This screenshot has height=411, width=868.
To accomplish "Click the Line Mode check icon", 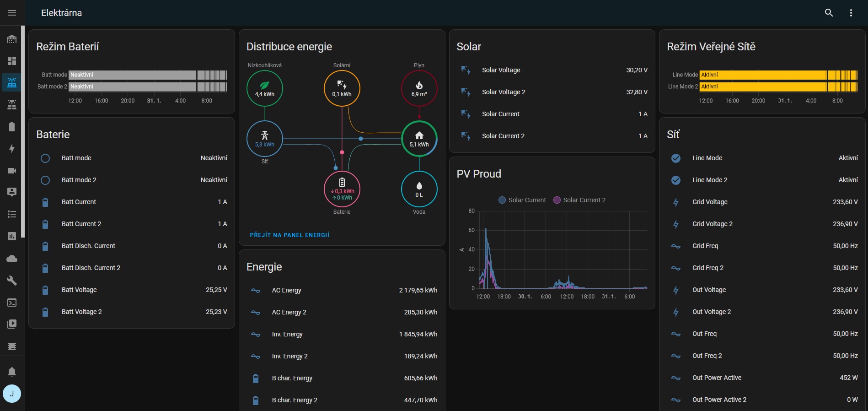I will coord(676,158).
